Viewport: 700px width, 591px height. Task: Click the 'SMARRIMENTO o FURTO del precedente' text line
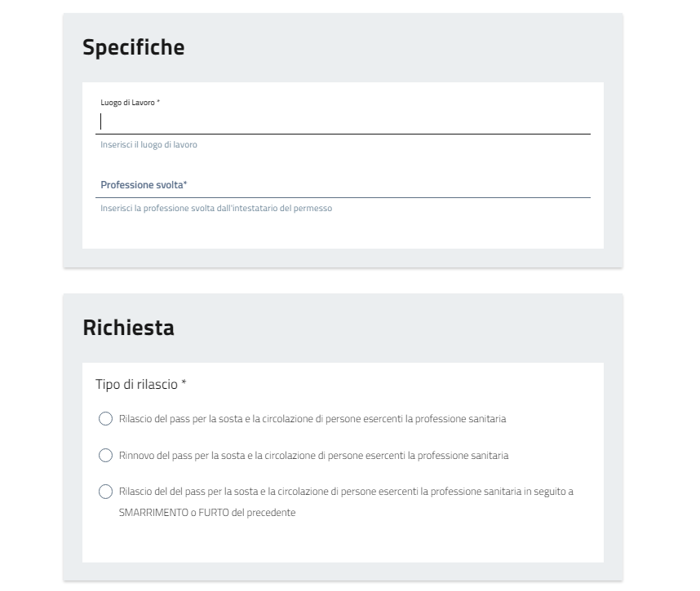coord(206,513)
